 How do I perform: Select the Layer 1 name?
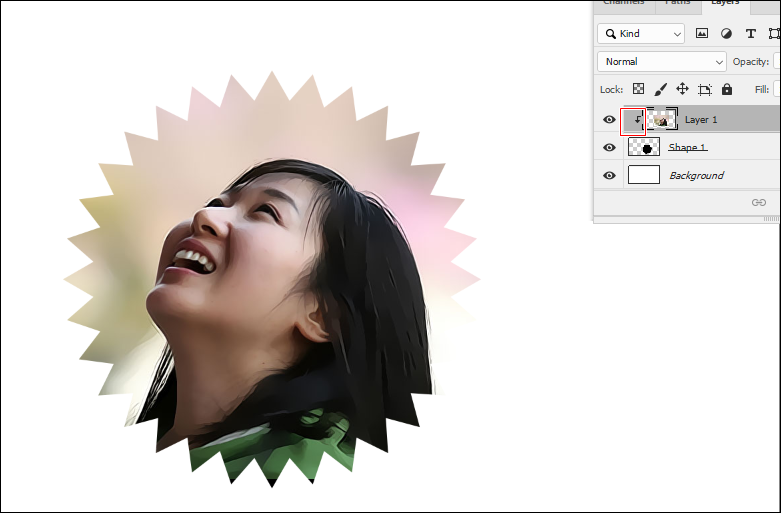(701, 120)
